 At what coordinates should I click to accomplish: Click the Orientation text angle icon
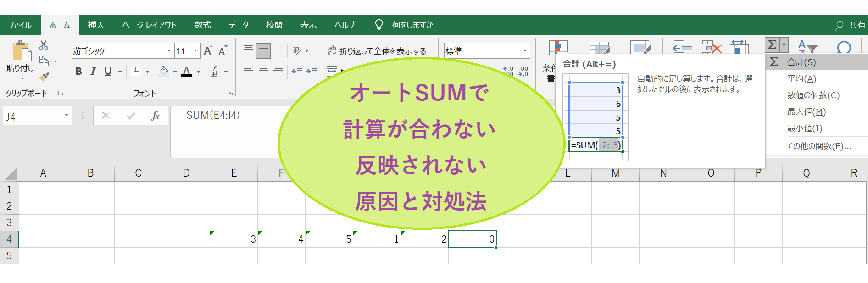tap(297, 51)
